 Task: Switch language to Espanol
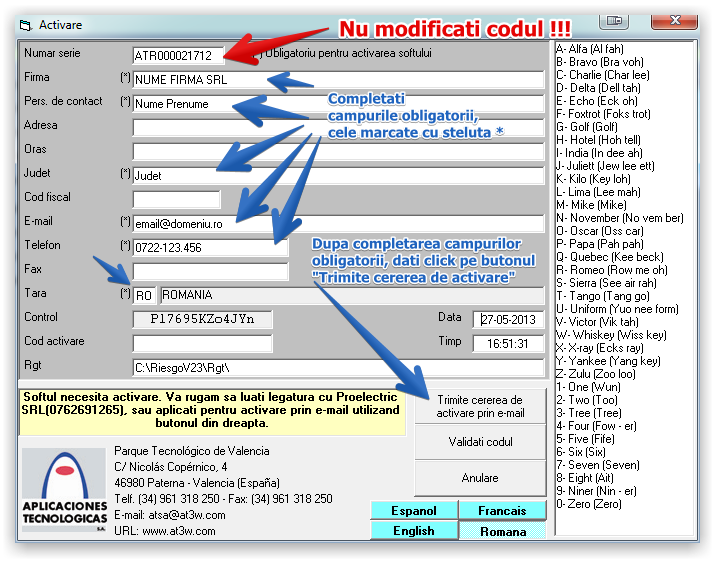coord(414,511)
